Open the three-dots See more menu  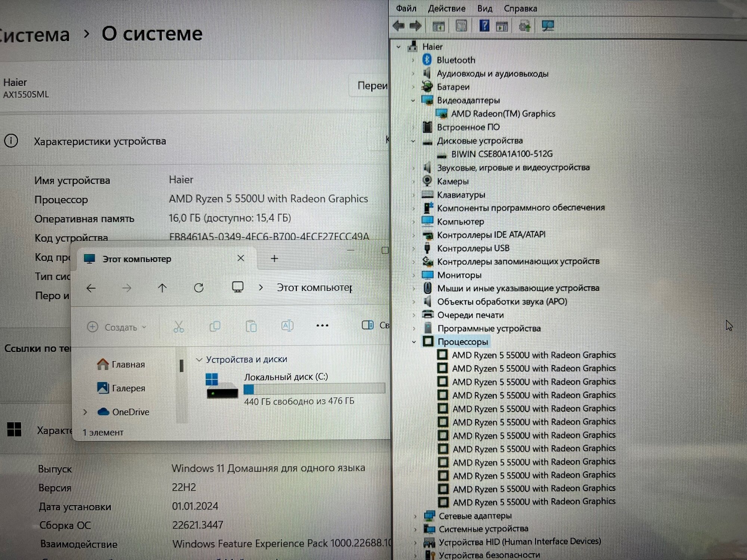click(x=322, y=326)
